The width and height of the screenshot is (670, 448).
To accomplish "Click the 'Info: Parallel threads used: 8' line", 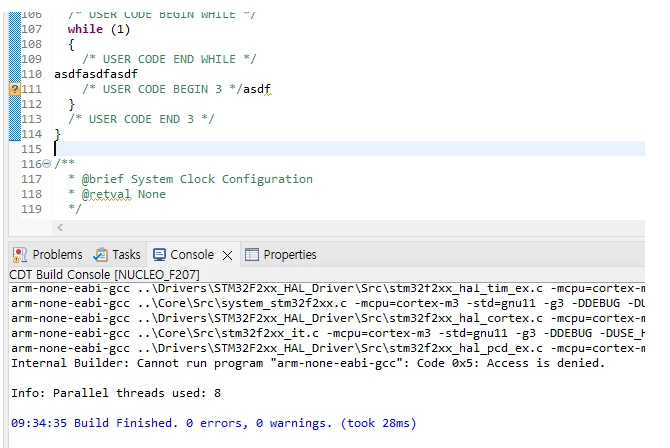I will point(116,393).
